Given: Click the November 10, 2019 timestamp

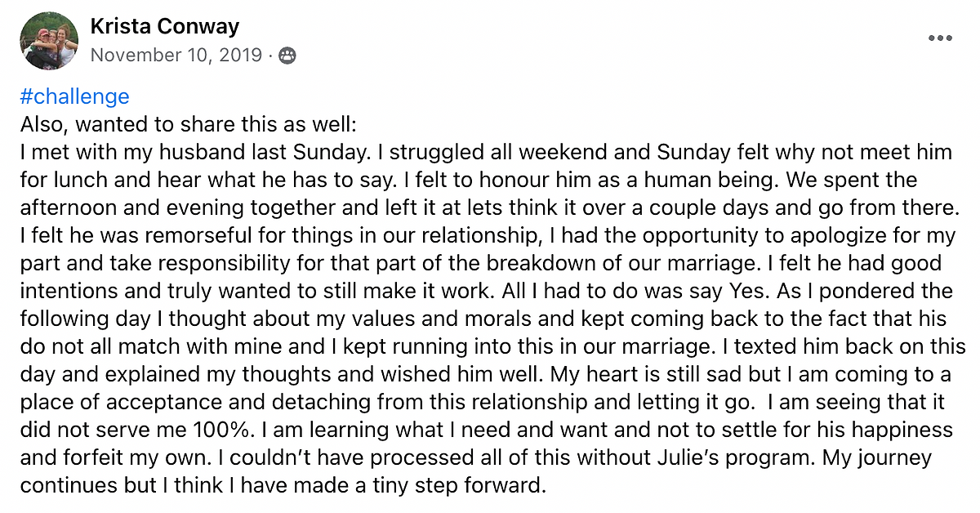Looking at the screenshot, I should click(x=176, y=56).
